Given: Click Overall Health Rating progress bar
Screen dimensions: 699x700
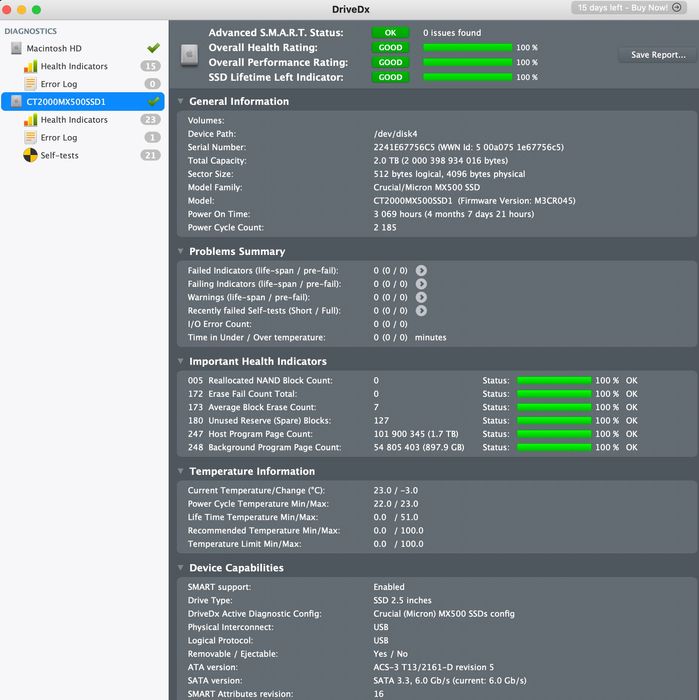Looking at the screenshot, I should click(x=467, y=47).
